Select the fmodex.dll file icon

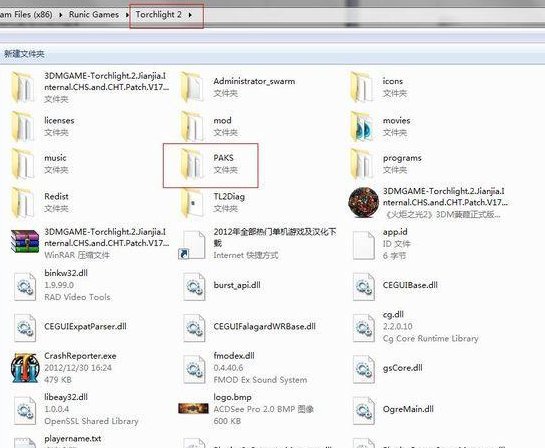pos(194,369)
